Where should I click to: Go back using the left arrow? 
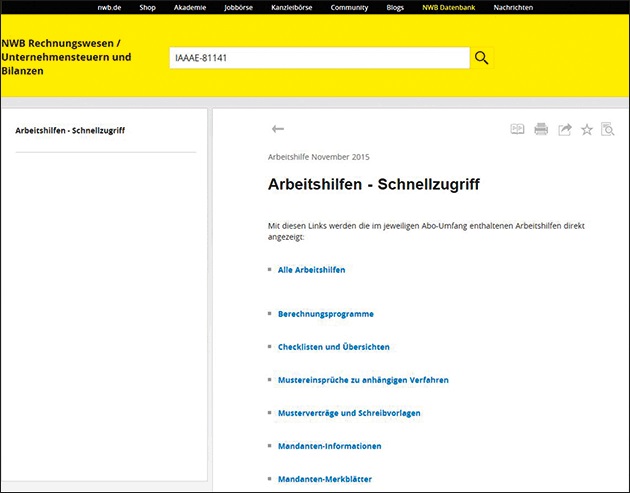click(x=278, y=129)
